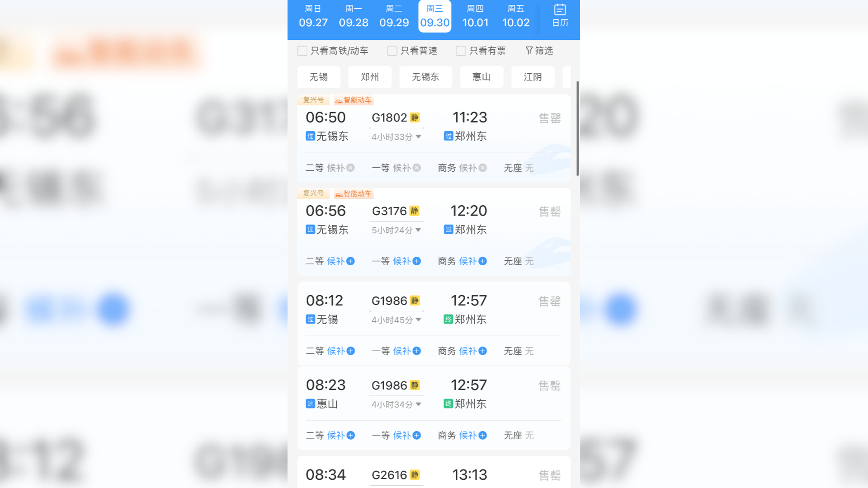Image resolution: width=868 pixels, height=488 pixels.
Task: Click the 智能动车 tag icon on G1802
Action: pyautogui.click(x=339, y=101)
